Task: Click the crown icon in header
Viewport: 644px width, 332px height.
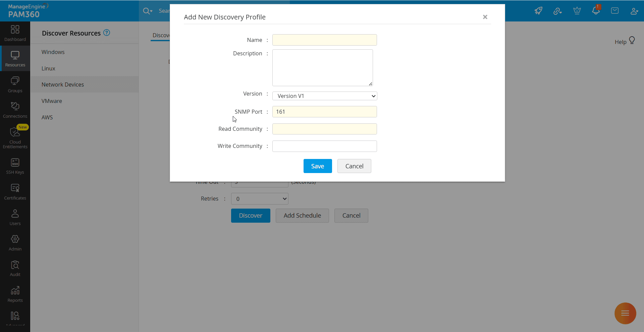Action: pos(577,11)
